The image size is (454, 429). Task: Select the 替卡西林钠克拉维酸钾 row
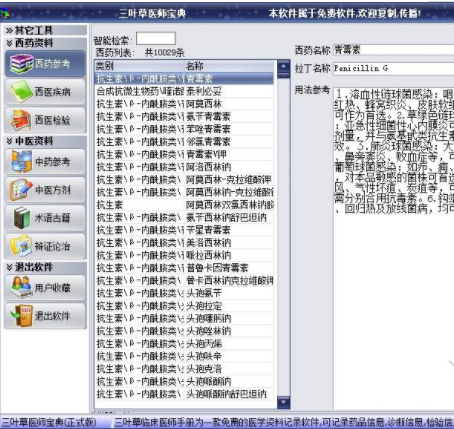pyautogui.click(x=184, y=281)
